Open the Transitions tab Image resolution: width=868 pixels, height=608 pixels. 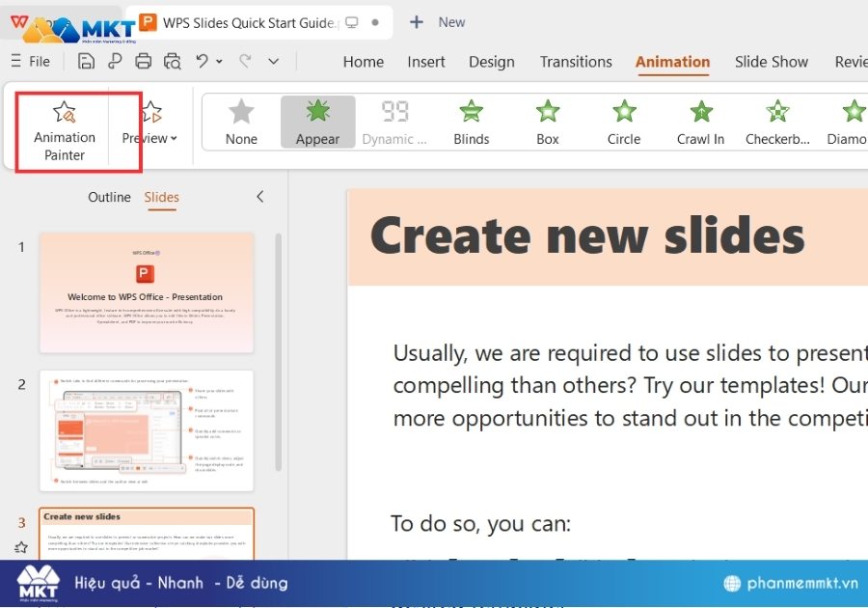pyautogui.click(x=576, y=62)
